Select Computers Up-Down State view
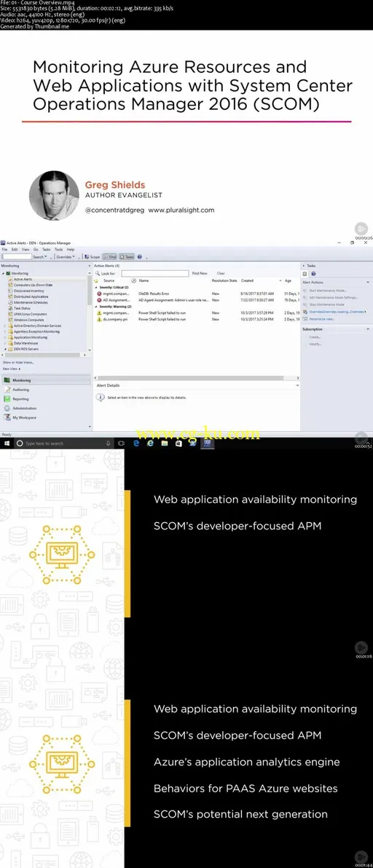This screenshot has width=373, height=868. (x=34, y=285)
